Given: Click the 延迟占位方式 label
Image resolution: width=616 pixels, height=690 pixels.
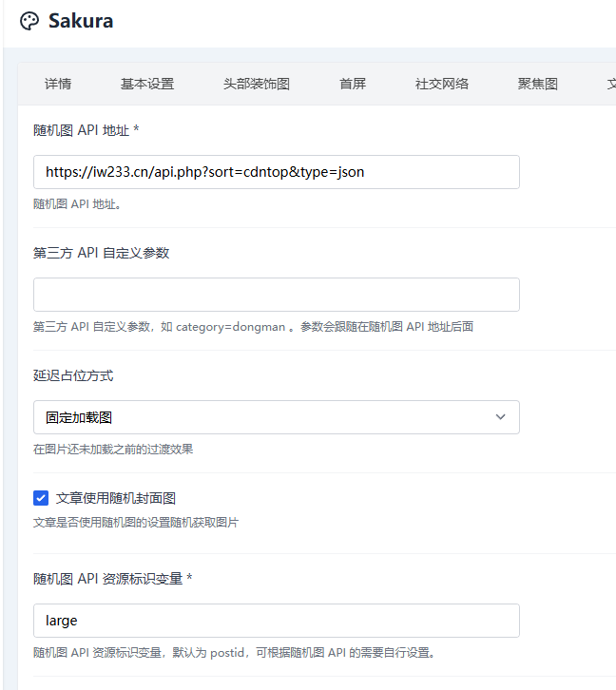Looking at the screenshot, I should click(73, 375).
